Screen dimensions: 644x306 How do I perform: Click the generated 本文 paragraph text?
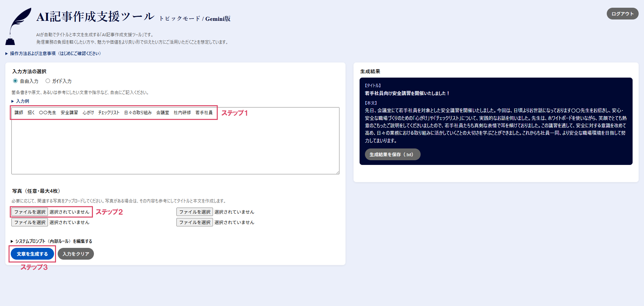coord(495,125)
